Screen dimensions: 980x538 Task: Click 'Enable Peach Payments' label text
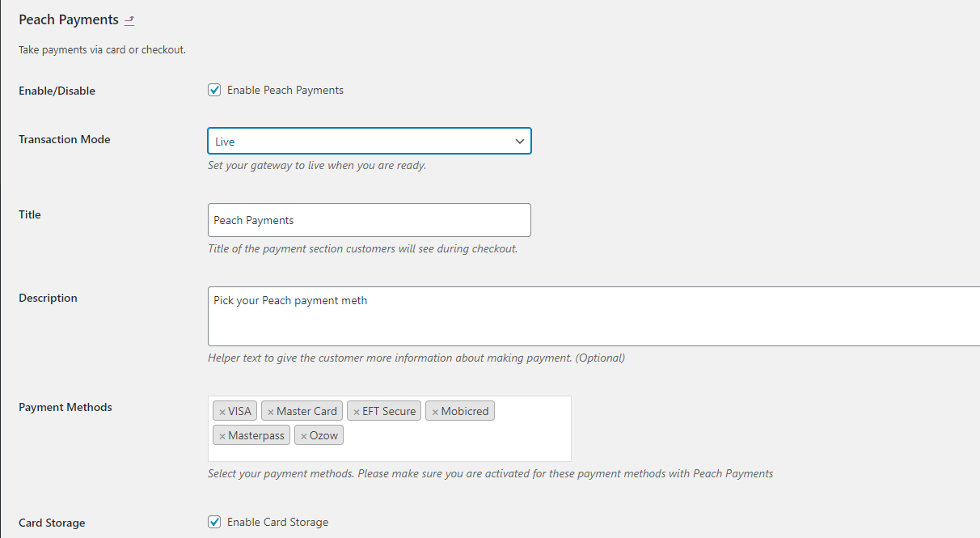[x=285, y=90]
